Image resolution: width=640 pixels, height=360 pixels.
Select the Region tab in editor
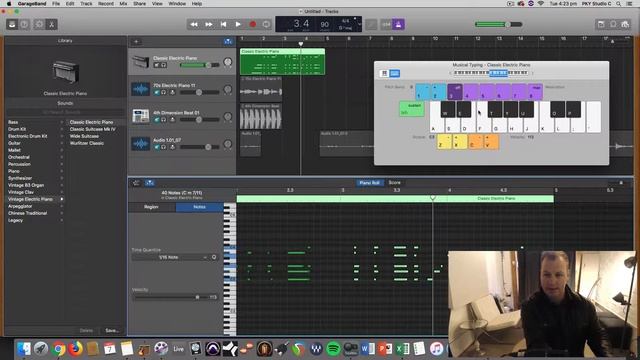coord(151,207)
